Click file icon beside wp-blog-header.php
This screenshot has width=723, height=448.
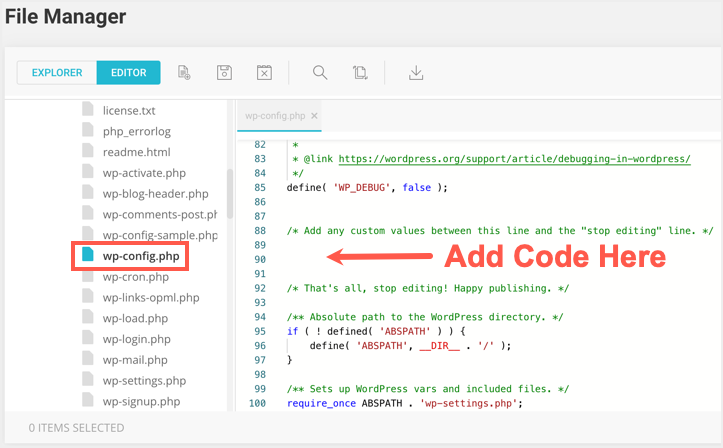coord(88,192)
